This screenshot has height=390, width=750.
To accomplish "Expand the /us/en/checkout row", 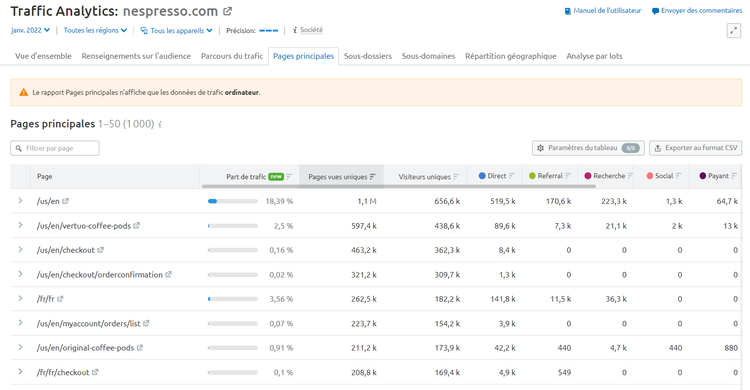I will coord(20,249).
